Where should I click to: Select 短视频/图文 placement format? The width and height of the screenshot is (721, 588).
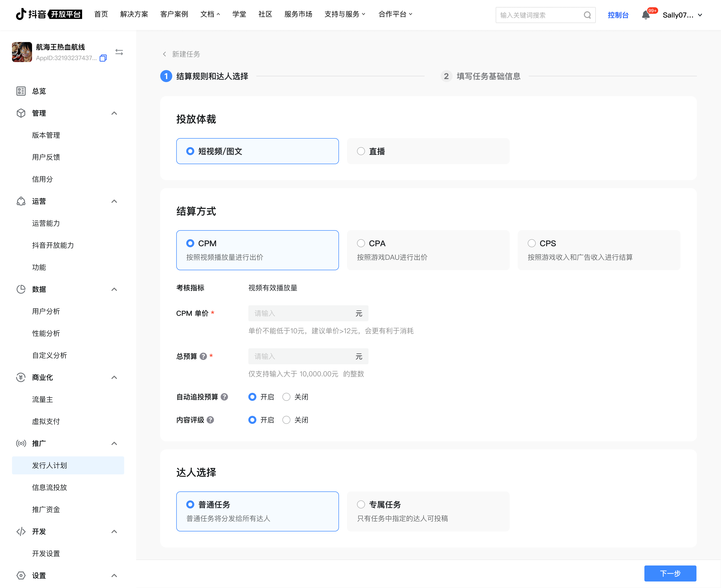coord(258,151)
